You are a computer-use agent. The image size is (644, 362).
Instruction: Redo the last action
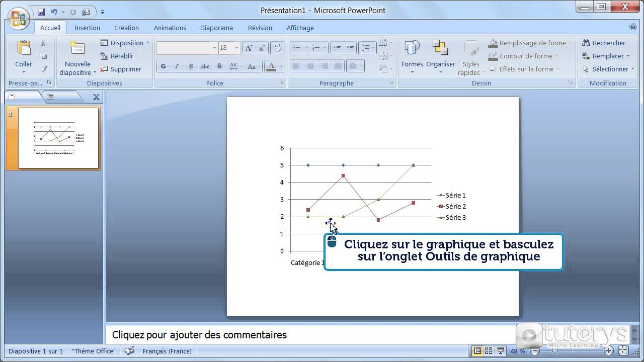click(x=73, y=12)
